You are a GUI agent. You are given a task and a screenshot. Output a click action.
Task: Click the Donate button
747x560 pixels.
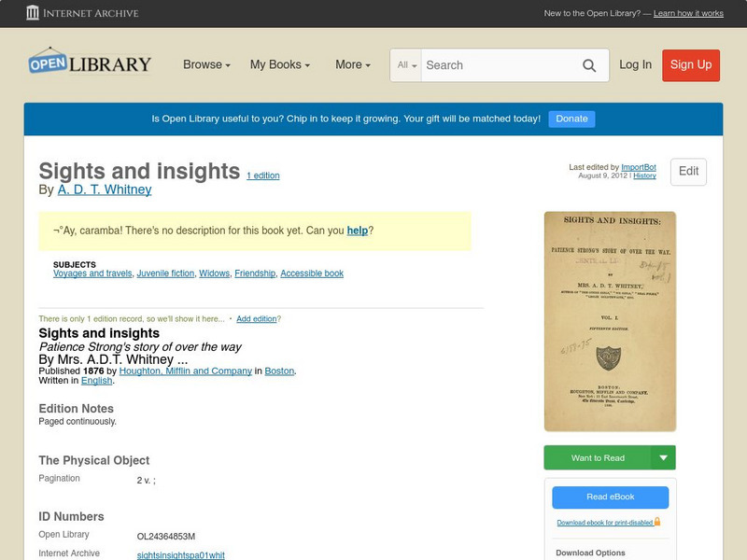[571, 119]
